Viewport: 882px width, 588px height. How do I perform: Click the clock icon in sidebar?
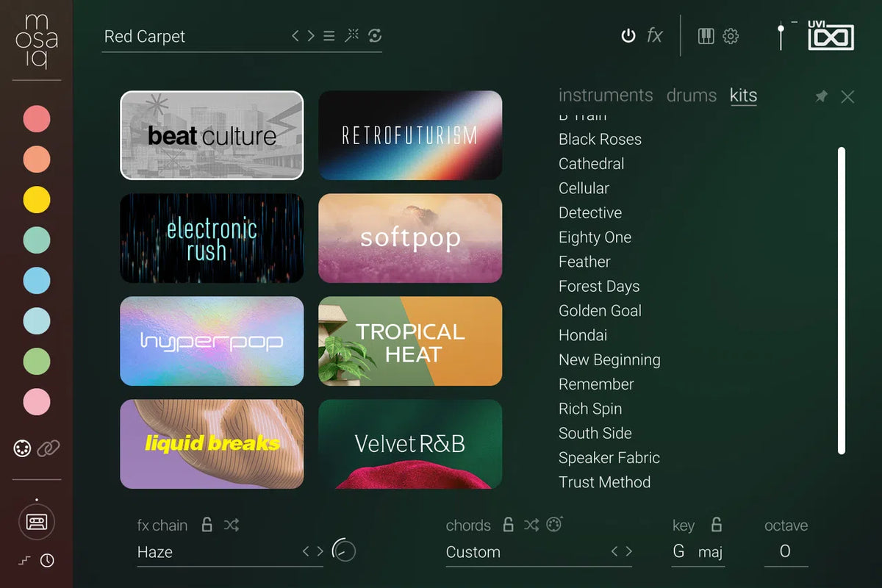pos(47,561)
